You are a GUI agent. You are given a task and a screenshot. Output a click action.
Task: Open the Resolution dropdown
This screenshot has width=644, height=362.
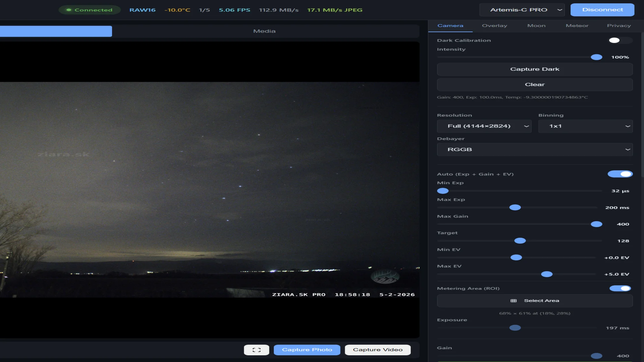point(484,126)
